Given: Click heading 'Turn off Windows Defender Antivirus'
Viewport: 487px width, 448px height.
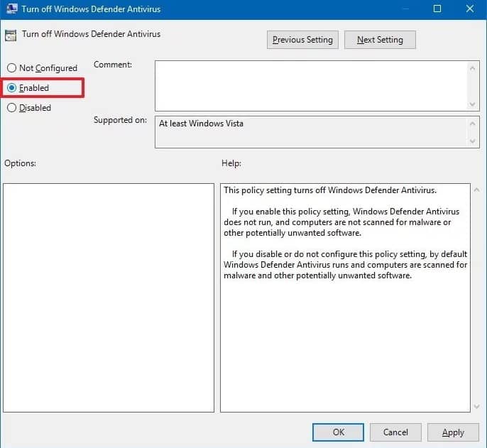Looking at the screenshot, I should [x=92, y=34].
